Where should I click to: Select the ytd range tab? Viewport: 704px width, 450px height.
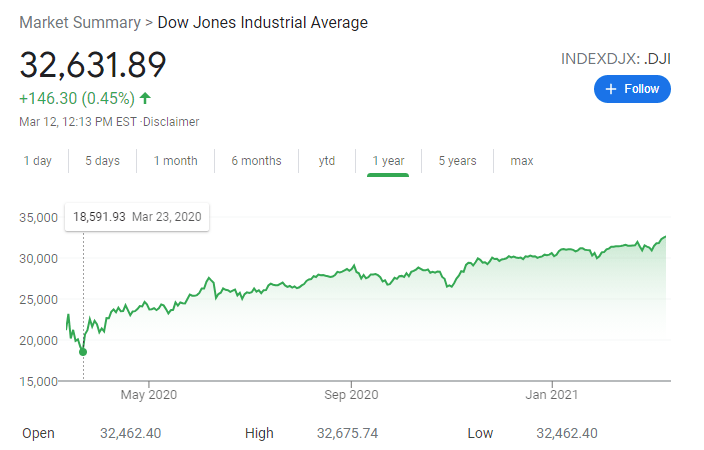(327, 161)
